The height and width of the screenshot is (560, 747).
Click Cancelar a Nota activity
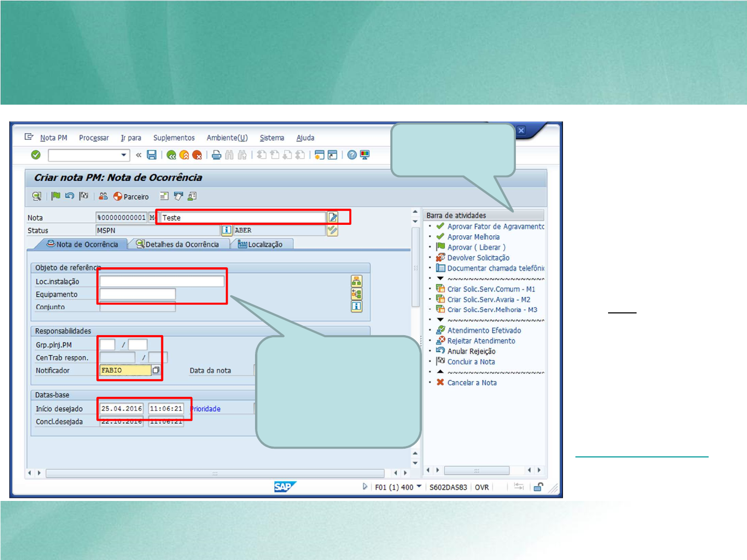(472, 383)
